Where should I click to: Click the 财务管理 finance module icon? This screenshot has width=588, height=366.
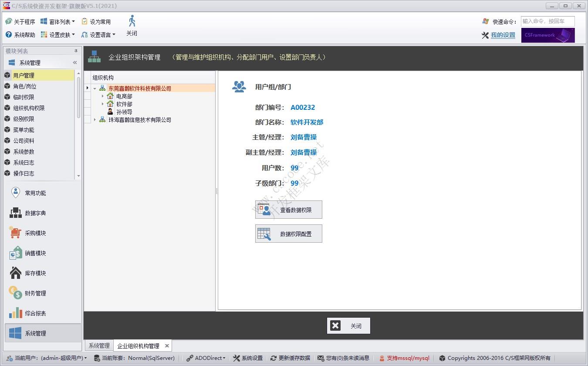(15, 293)
